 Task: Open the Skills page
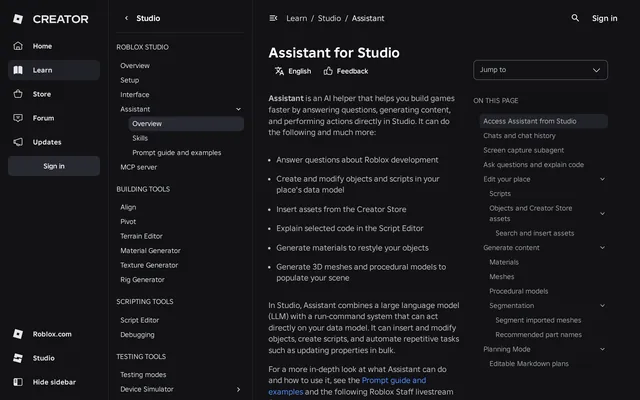(x=140, y=138)
